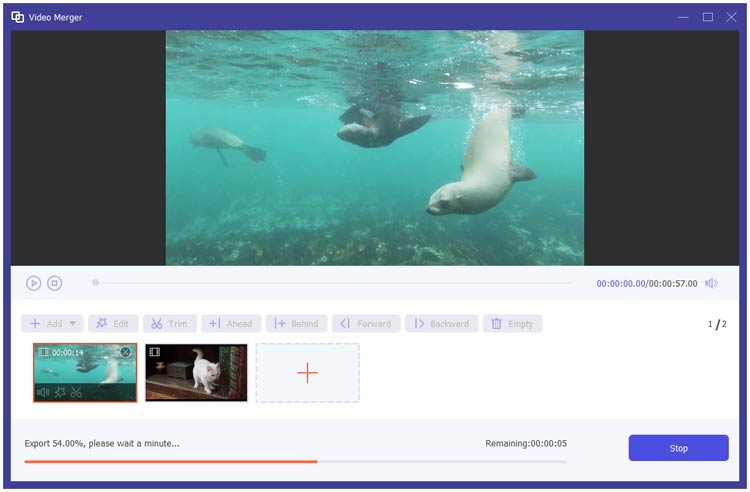
Task: Click the playback seek slider handle
Action: 96,283
